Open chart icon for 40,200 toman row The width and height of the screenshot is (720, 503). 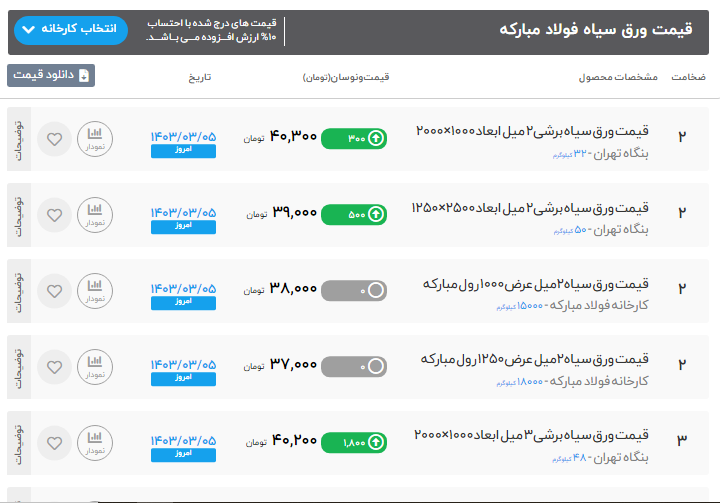95,442
